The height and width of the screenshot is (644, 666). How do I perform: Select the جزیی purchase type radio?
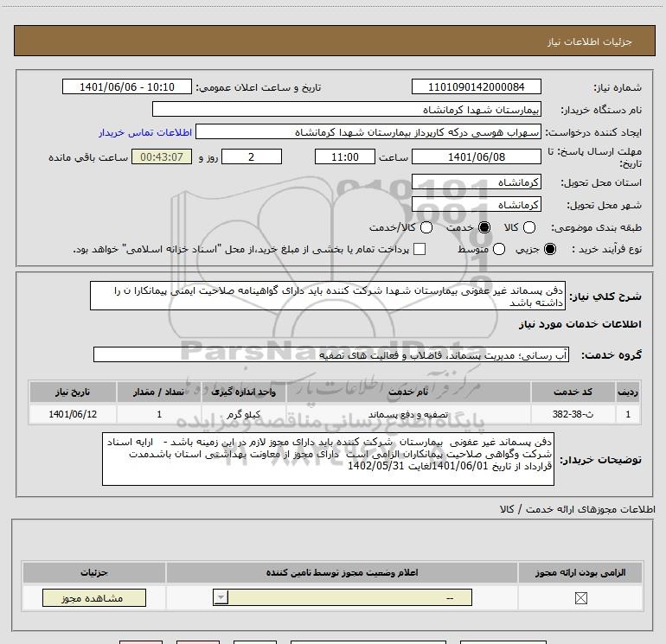(549, 249)
